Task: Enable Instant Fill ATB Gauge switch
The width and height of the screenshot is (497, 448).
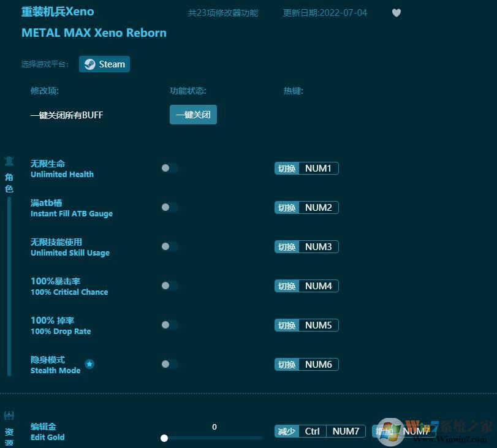Action: (170, 207)
